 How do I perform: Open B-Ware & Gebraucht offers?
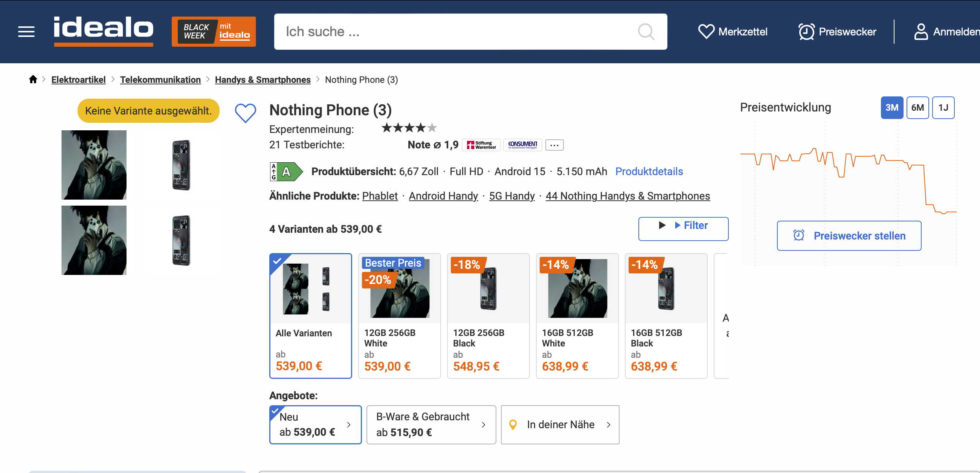pos(431,424)
